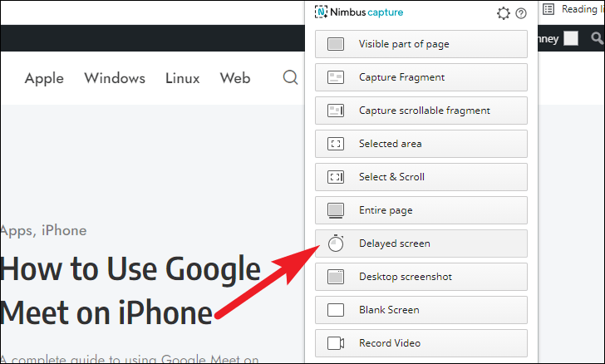Open the website search magnifier icon

(290, 77)
